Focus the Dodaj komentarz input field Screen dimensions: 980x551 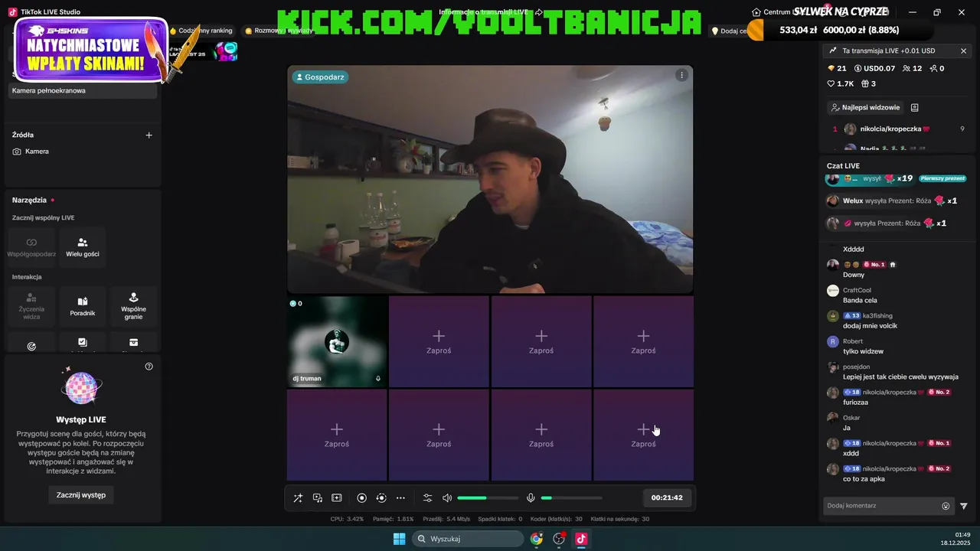click(x=882, y=506)
